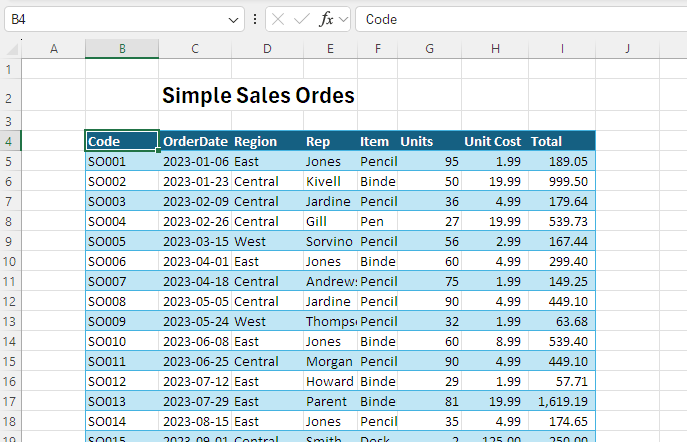Image resolution: width=687 pixels, height=442 pixels.
Task: Select row 2 header
Action: [10, 95]
